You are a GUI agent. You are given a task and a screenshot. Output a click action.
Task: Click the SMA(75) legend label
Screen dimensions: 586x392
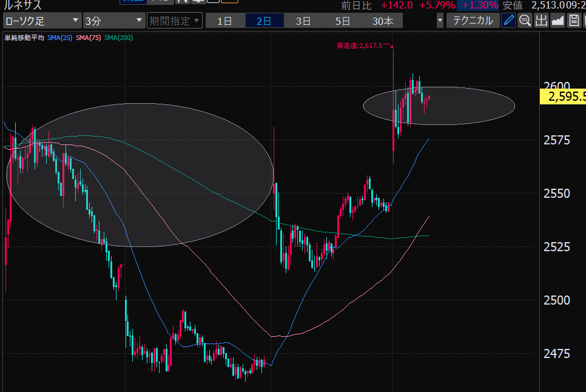click(88, 38)
